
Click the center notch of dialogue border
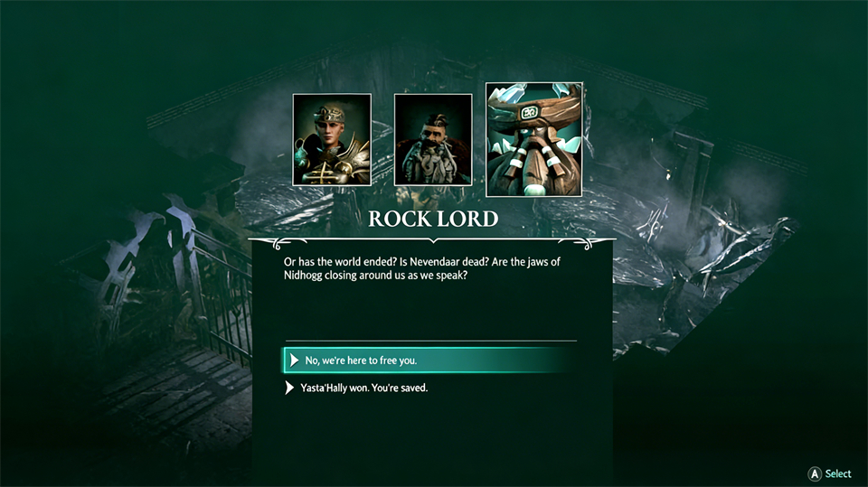(x=433, y=241)
